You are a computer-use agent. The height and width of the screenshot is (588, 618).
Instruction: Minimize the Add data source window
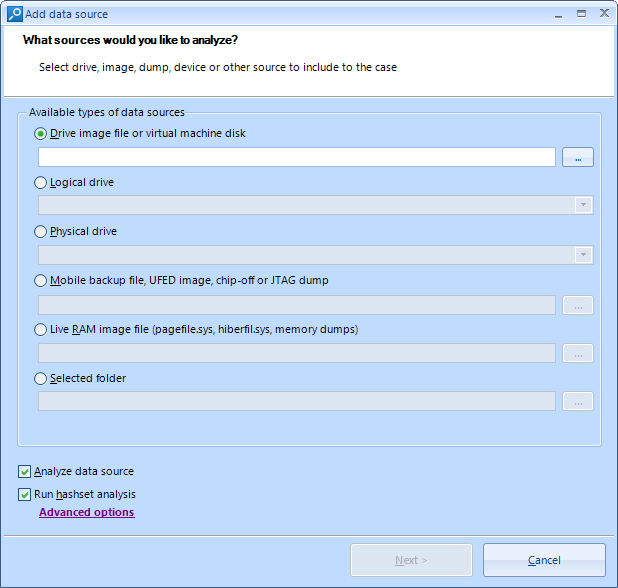[x=558, y=14]
